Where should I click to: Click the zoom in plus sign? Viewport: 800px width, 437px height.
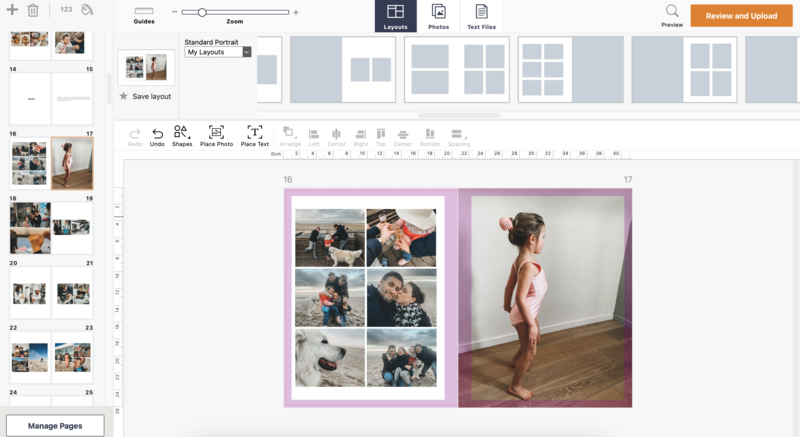point(296,13)
